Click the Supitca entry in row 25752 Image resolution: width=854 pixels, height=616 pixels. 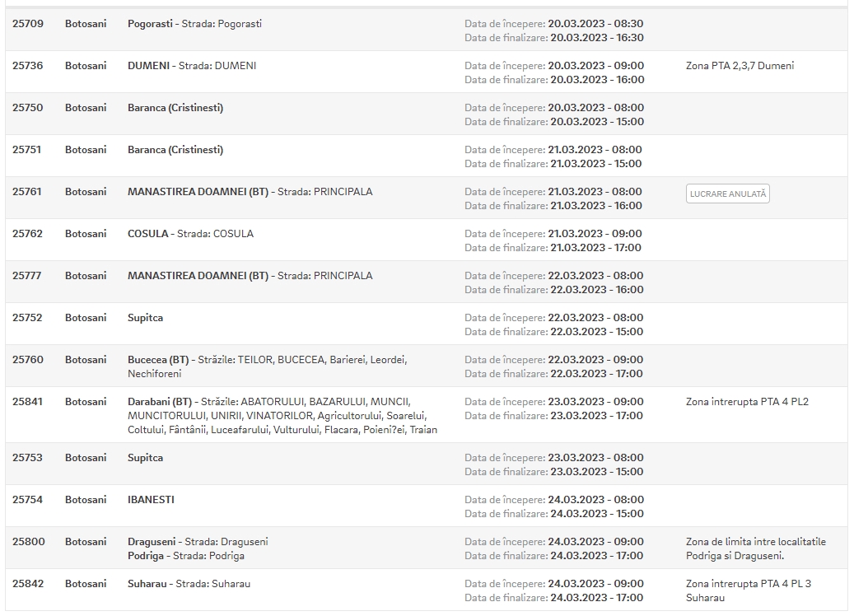[x=146, y=318]
